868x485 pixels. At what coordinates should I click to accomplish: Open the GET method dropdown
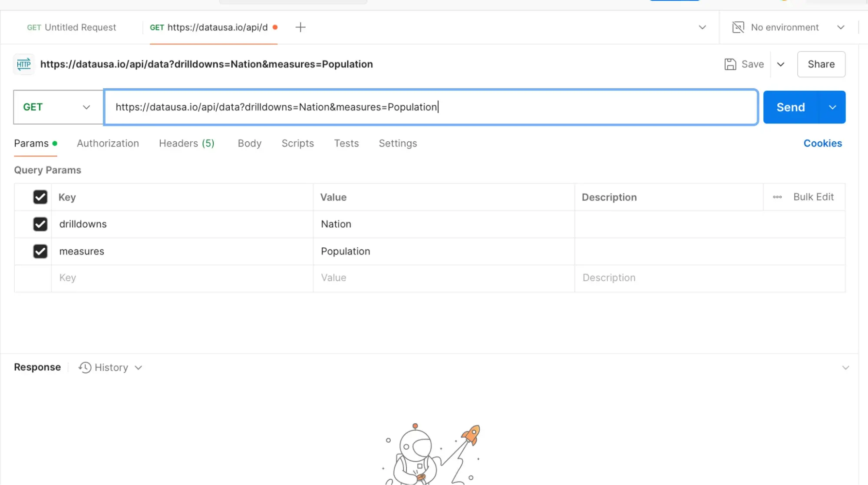coord(58,107)
